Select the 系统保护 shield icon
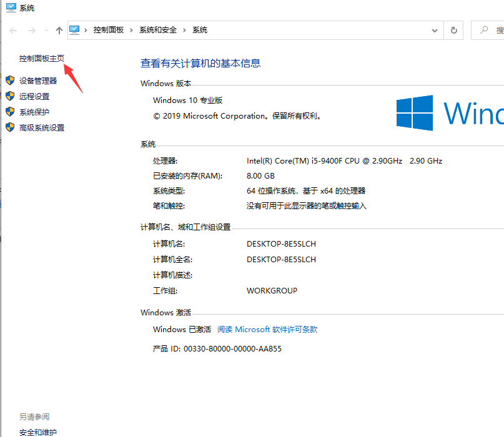 point(10,112)
